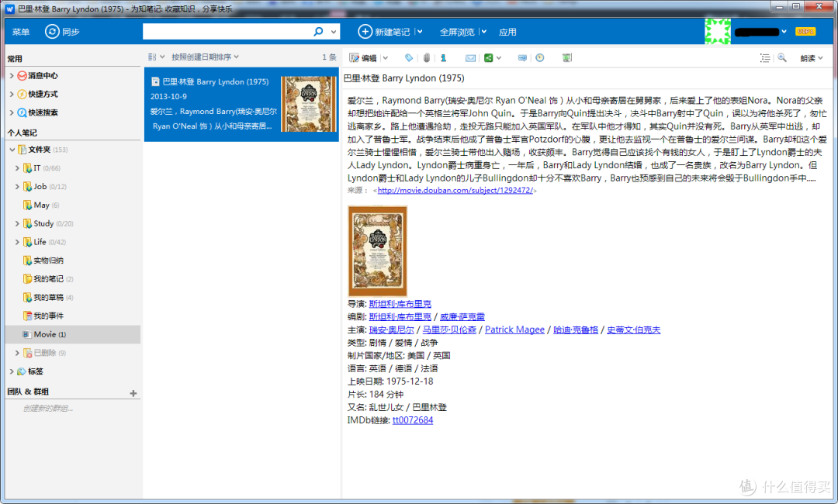Open the 朗读 dropdown
838x504 pixels.
[x=812, y=57]
